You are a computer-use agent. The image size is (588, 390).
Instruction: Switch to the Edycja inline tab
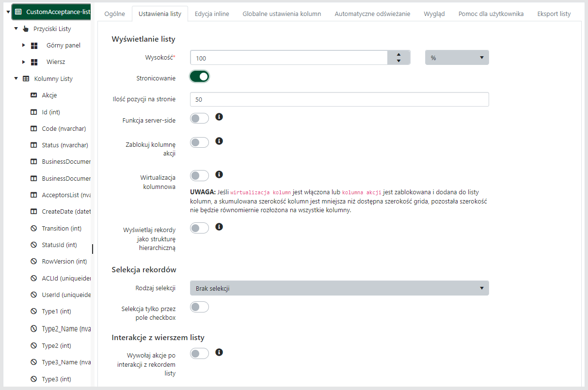(212, 14)
